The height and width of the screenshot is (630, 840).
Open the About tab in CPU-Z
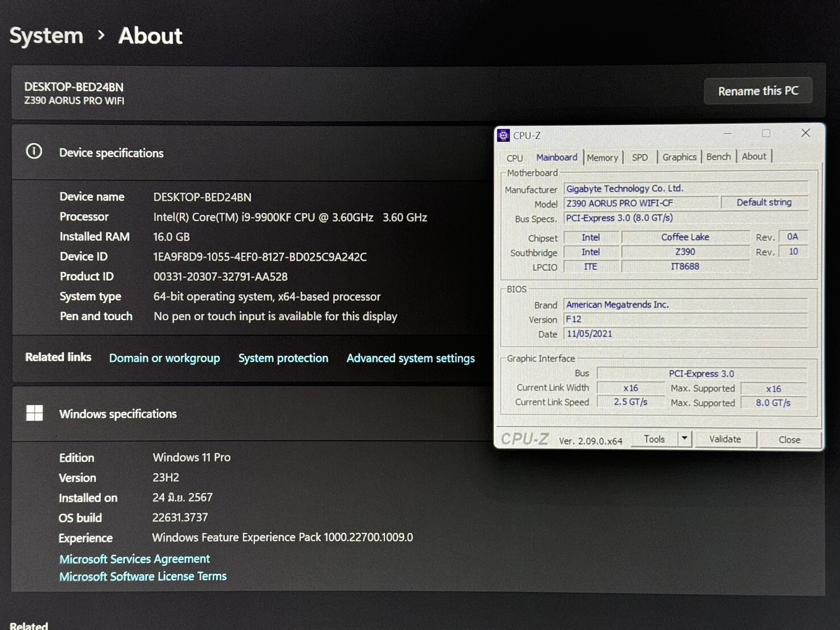pos(754,156)
